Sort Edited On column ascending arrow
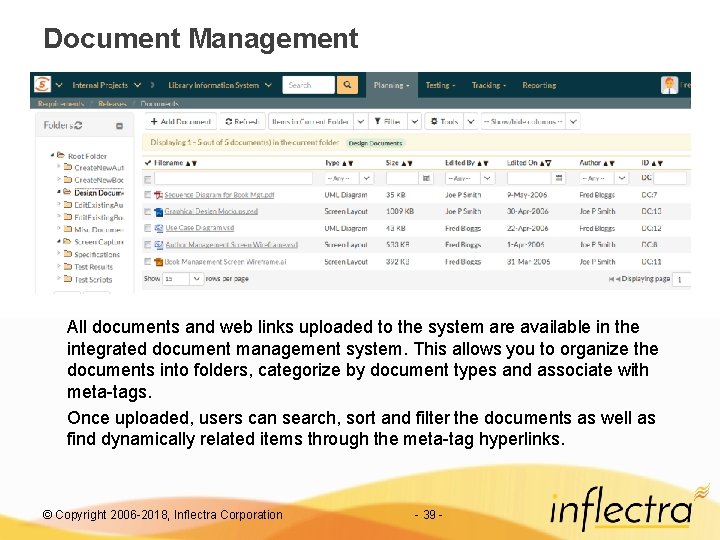This screenshot has width=720, height=540. click(x=542, y=163)
